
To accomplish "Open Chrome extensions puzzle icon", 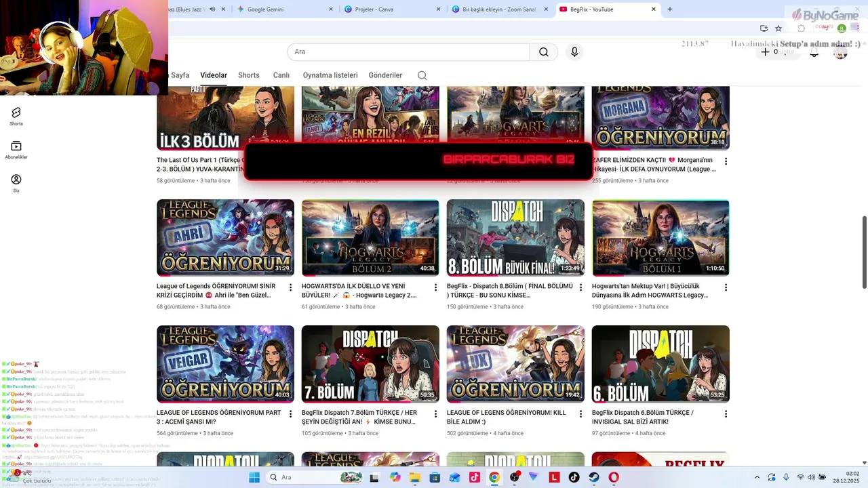I will [801, 28].
